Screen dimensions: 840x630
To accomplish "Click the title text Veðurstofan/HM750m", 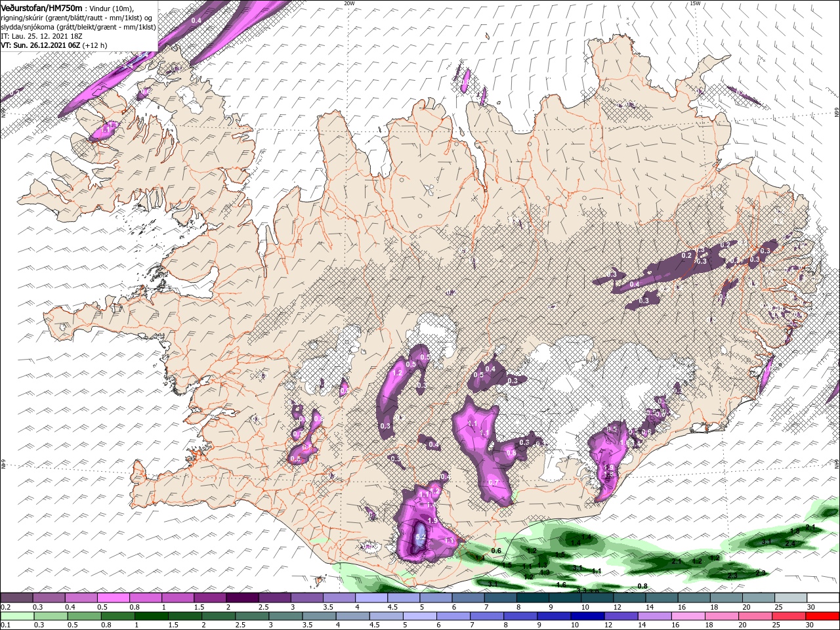I will (42, 7).
